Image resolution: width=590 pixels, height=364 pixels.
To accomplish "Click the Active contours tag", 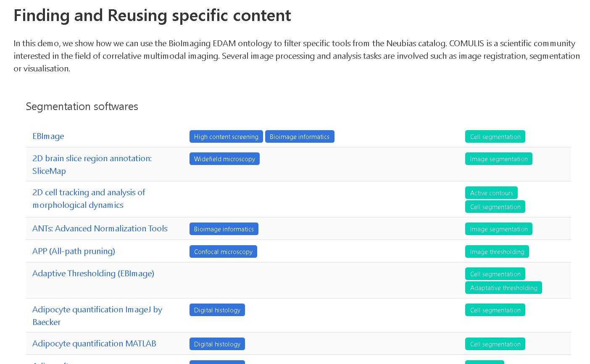I will [x=491, y=193].
